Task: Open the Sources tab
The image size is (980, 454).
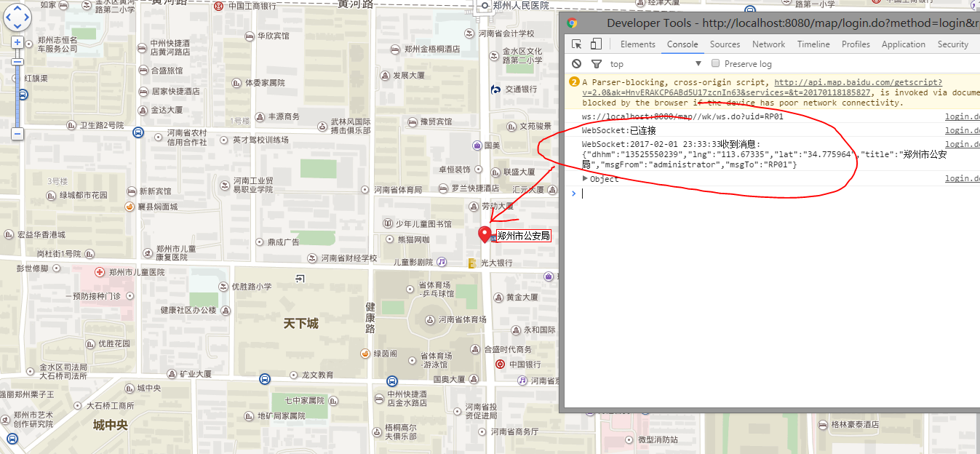Action: pos(725,44)
